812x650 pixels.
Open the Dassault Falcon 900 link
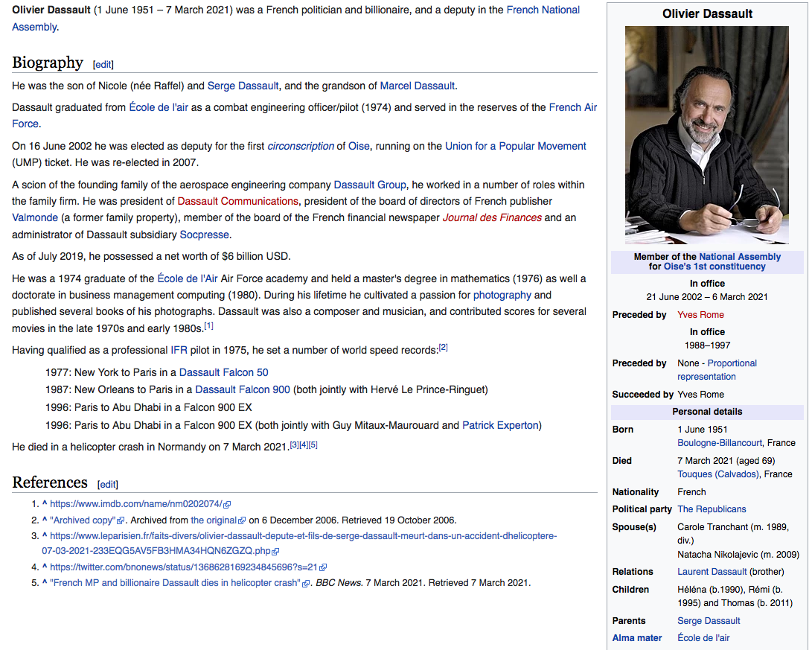243,390
